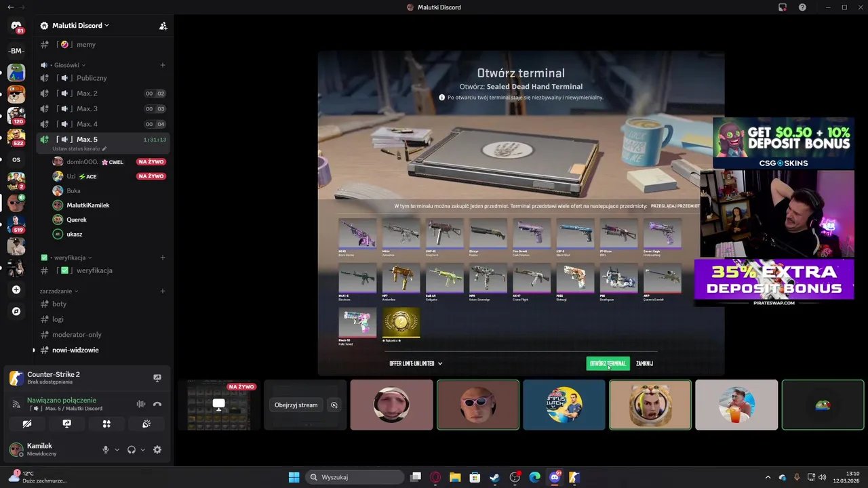Click the Obejrzyj stream button
The height and width of the screenshot is (488, 868).
296,405
